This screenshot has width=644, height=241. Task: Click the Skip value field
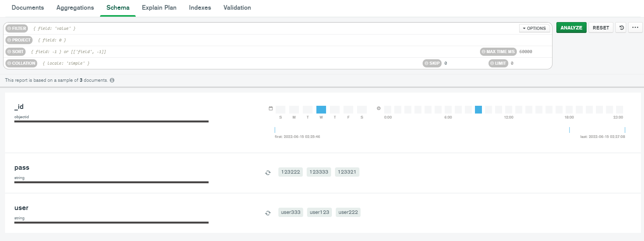(463, 63)
